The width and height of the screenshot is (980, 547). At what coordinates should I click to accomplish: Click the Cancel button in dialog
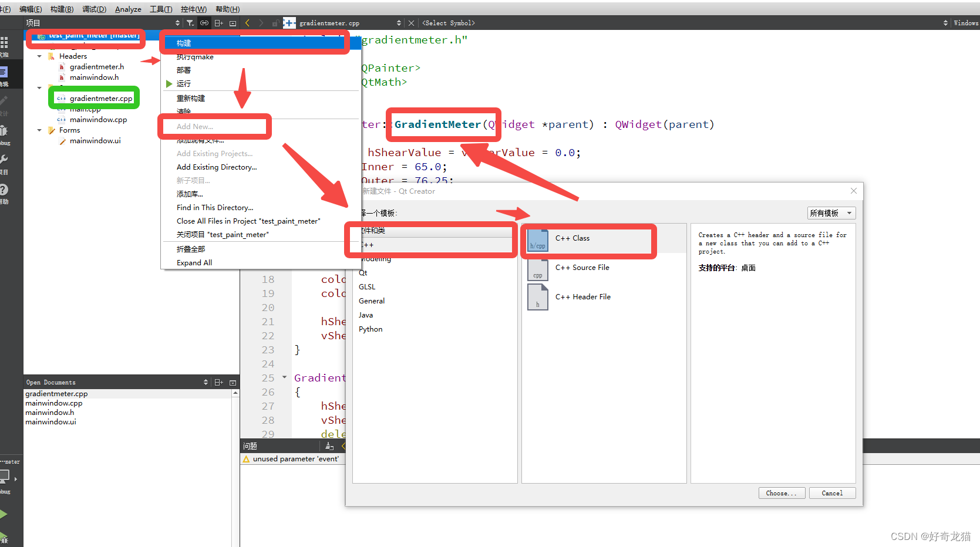pyautogui.click(x=832, y=493)
